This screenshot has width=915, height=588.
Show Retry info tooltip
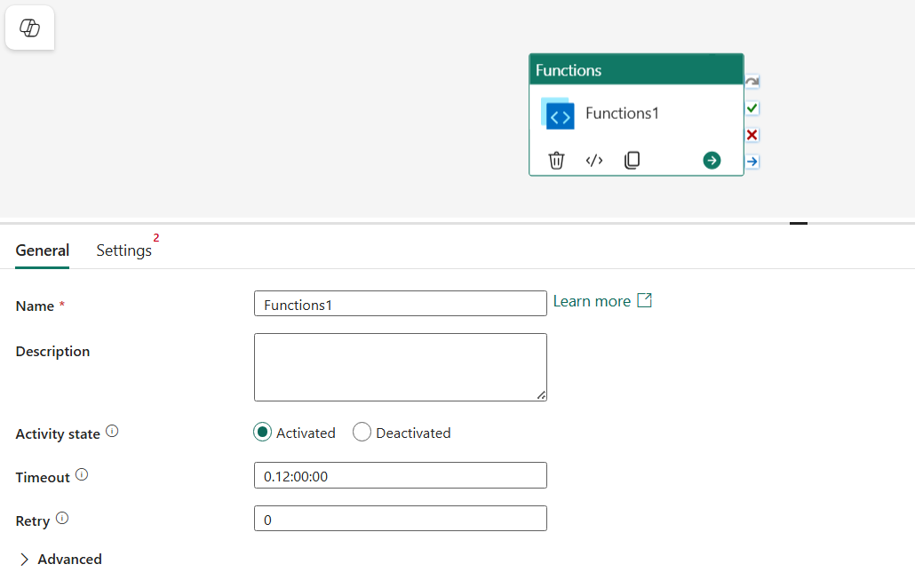pos(62,518)
